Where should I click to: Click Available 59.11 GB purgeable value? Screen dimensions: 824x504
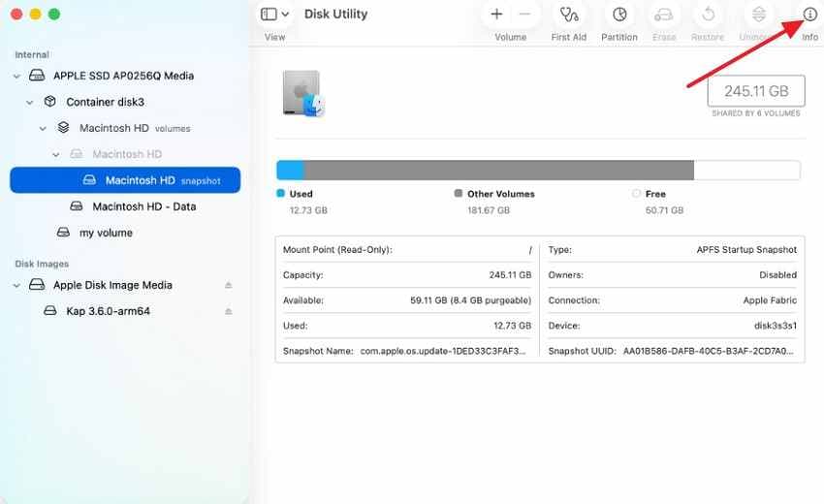coord(471,300)
